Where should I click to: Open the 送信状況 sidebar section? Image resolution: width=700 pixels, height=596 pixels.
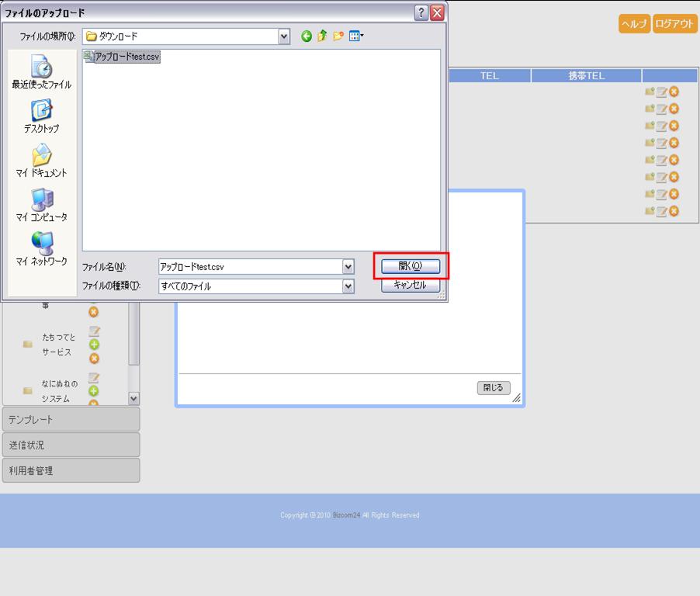pyautogui.click(x=71, y=445)
